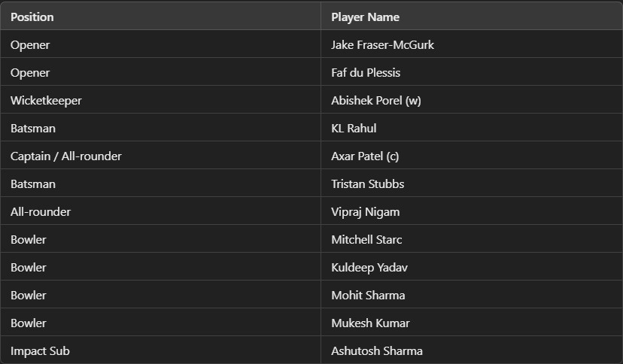Click Abishek Porel (w) entry
Image resolution: width=623 pixels, height=364 pixels.
[x=375, y=100]
